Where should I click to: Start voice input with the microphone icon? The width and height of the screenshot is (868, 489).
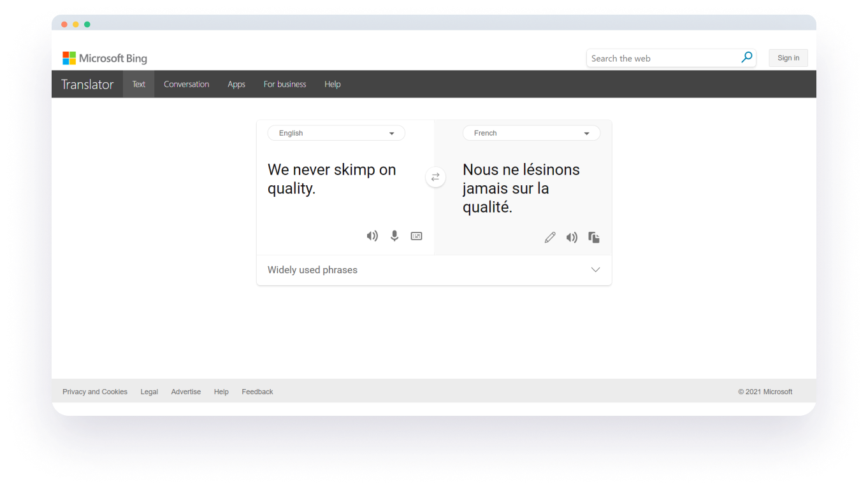point(394,236)
